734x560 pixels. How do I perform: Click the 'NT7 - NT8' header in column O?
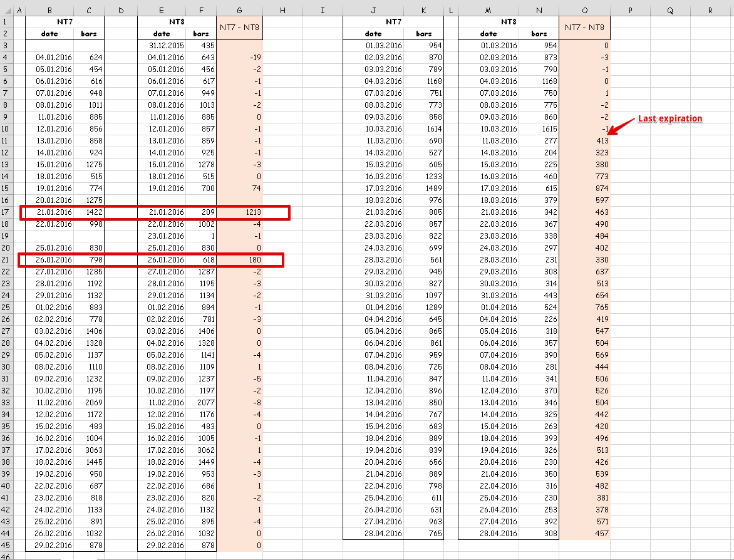[x=585, y=27]
